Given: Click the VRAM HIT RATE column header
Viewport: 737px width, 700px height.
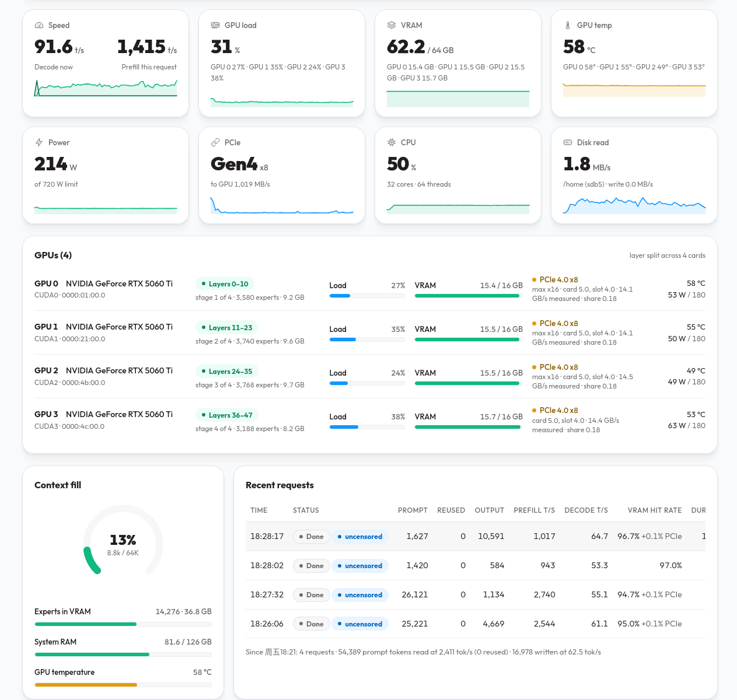Looking at the screenshot, I should 655,510.
